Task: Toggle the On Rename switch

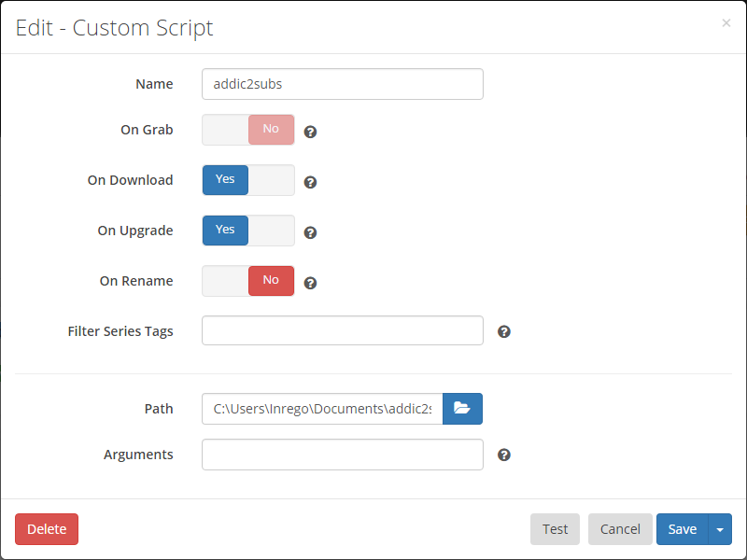Action: click(248, 281)
